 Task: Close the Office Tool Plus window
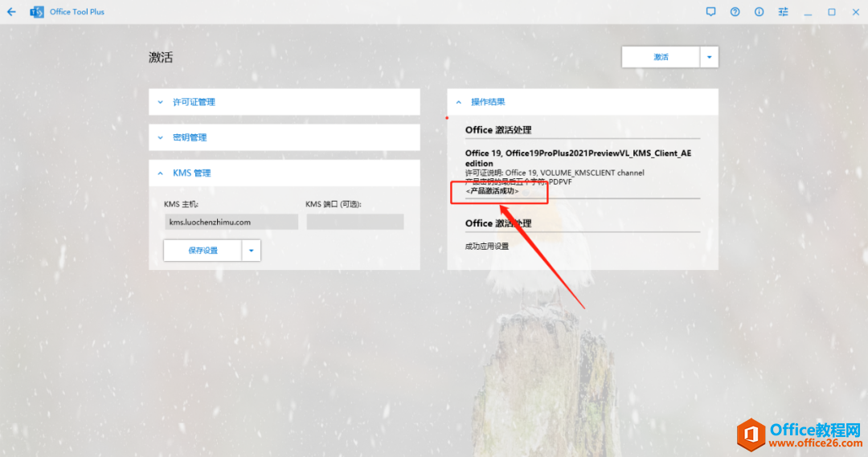click(855, 11)
